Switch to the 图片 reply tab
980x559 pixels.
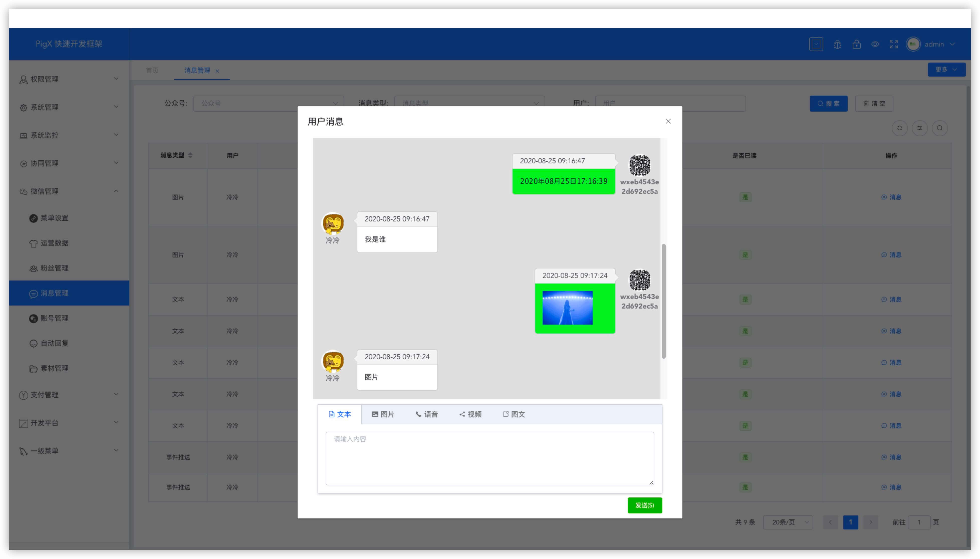(383, 414)
